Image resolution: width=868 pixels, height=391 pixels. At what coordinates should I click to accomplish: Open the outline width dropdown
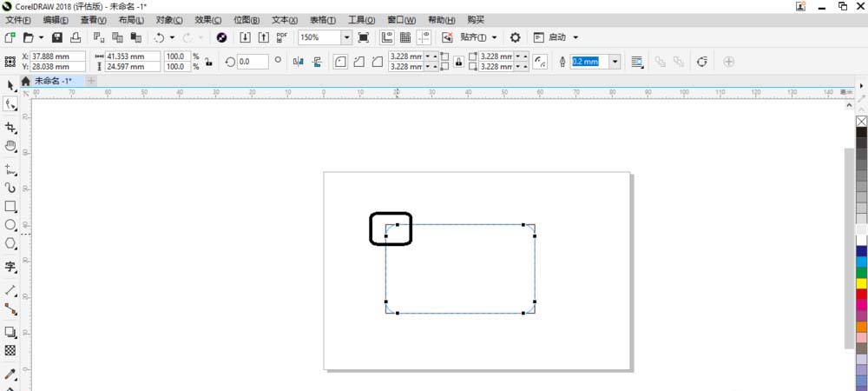(615, 62)
